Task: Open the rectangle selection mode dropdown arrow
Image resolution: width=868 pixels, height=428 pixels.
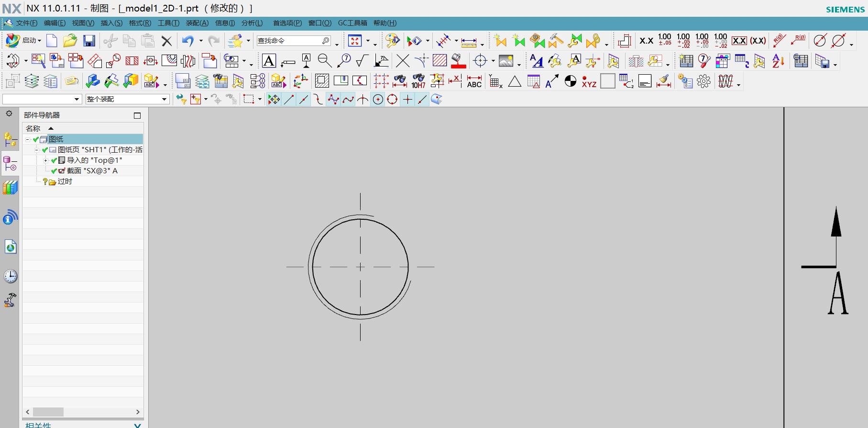Action: pyautogui.click(x=260, y=100)
